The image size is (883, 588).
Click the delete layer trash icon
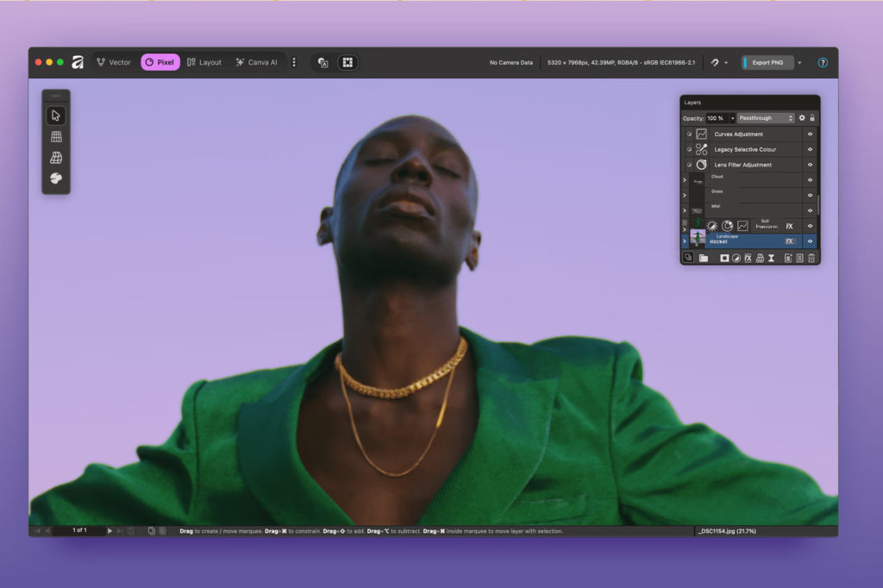point(811,258)
